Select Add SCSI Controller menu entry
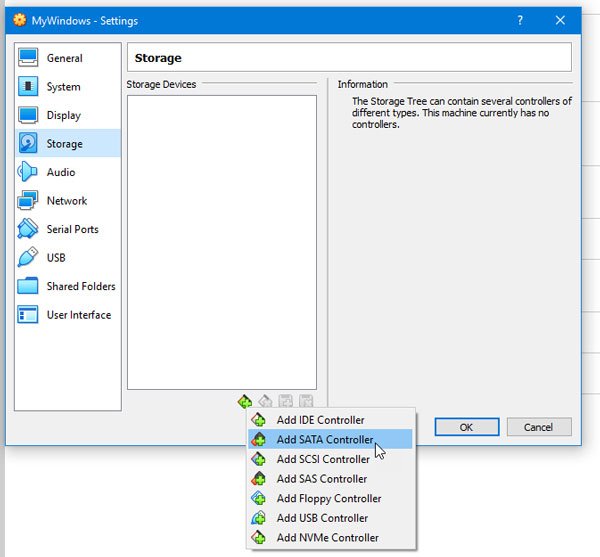Image resolution: width=600 pixels, height=557 pixels. [323, 460]
